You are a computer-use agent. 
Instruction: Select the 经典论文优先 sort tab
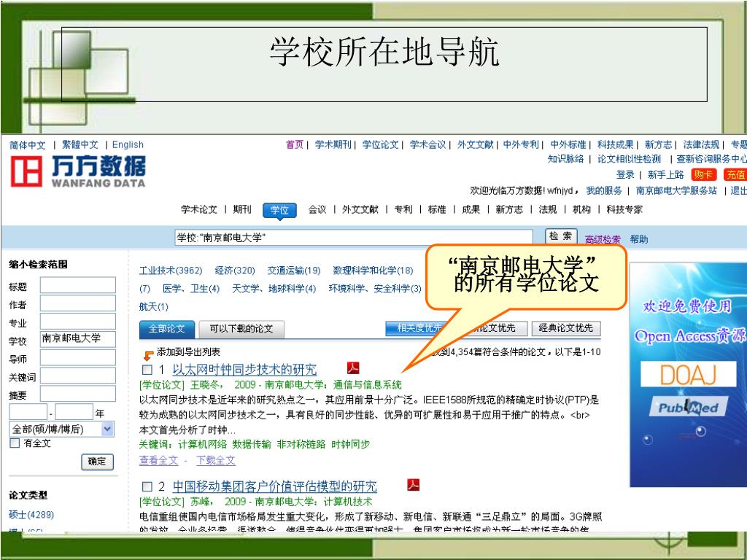point(566,328)
